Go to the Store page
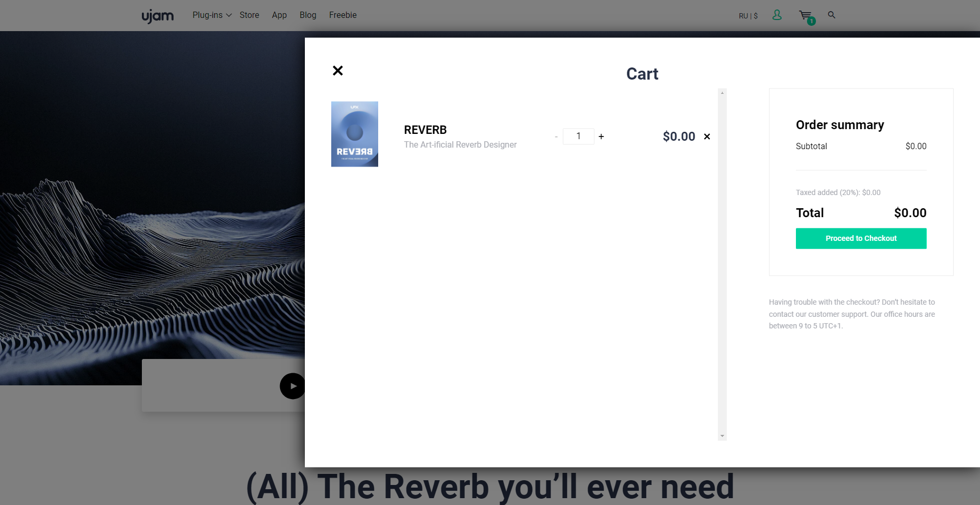The image size is (980, 505). pos(249,15)
